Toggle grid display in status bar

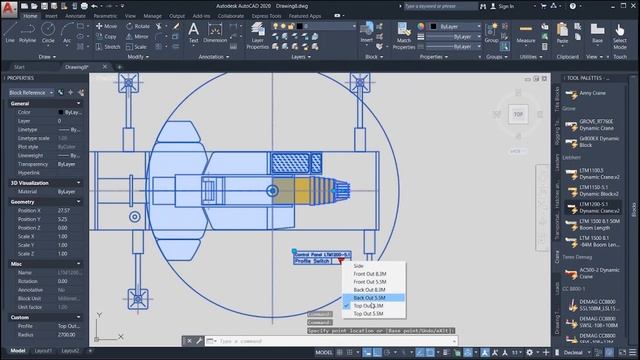coord(340,352)
